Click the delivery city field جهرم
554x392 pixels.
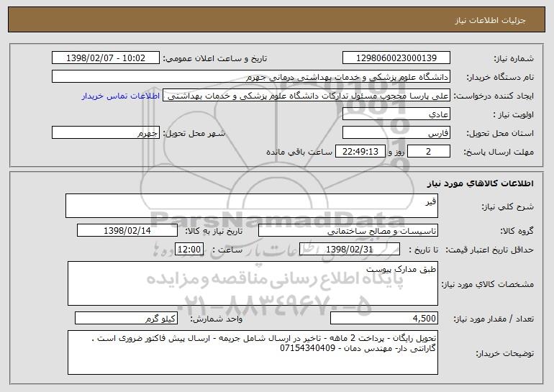point(106,133)
